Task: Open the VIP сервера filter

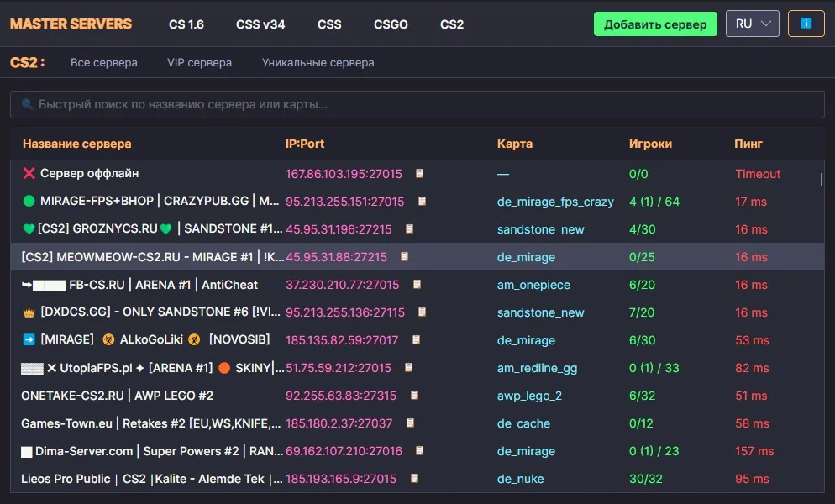Action: coord(200,62)
